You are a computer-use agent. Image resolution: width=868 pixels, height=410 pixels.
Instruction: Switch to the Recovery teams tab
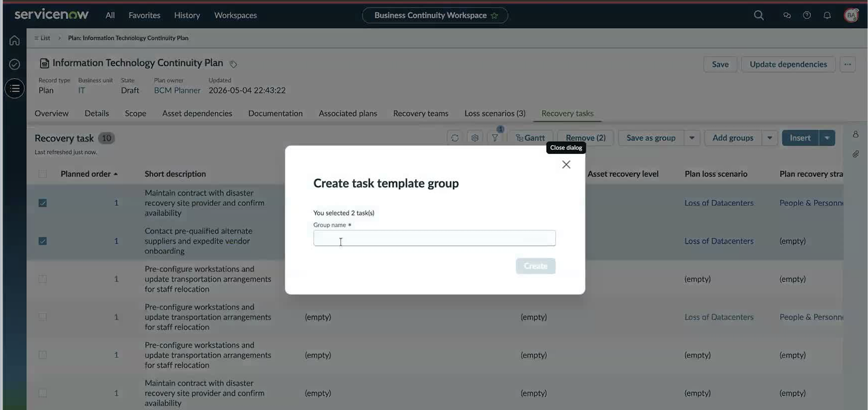pyautogui.click(x=420, y=113)
